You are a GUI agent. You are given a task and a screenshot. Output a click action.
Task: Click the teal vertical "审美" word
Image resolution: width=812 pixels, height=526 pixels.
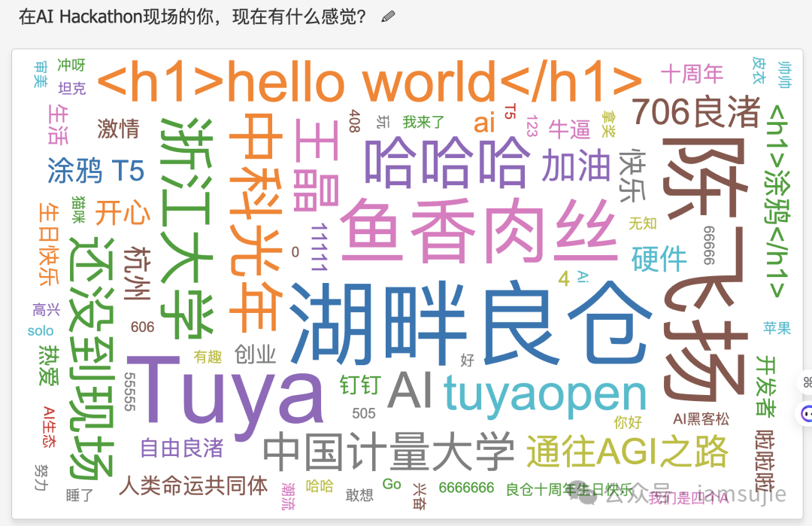(x=41, y=74)
